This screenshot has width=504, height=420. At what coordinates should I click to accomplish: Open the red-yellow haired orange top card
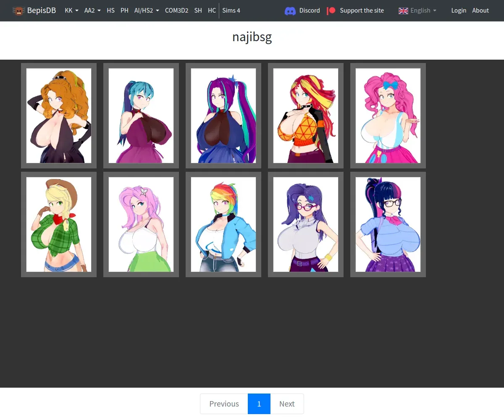[x=306, y=115]
